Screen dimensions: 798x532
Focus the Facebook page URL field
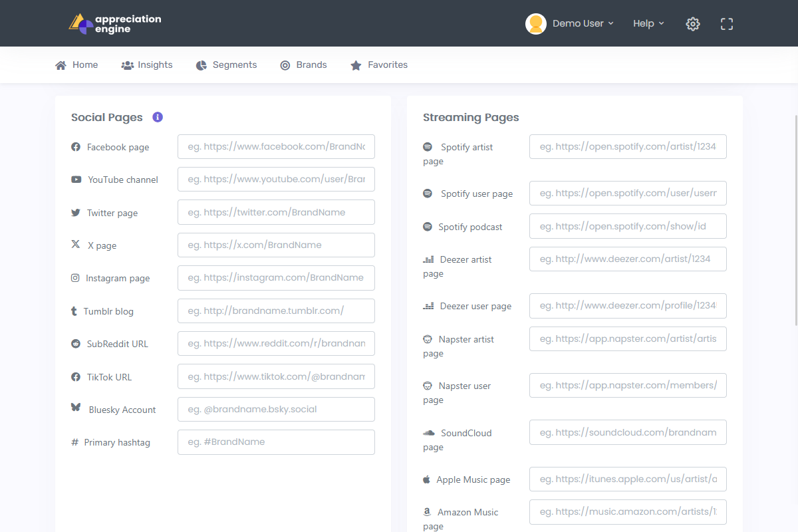point(276,146)
